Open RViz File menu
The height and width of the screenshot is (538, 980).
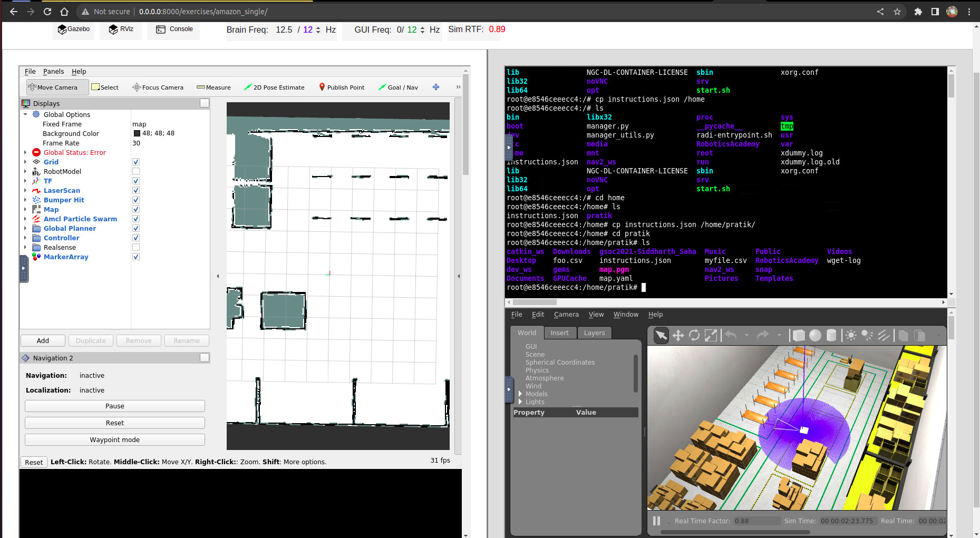(30, 72)
